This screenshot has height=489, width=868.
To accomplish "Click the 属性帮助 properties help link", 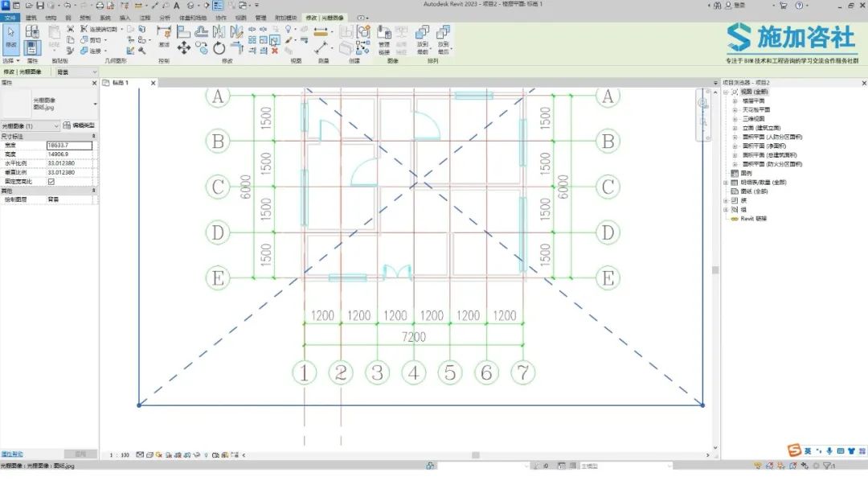I will tap(11, 454).
